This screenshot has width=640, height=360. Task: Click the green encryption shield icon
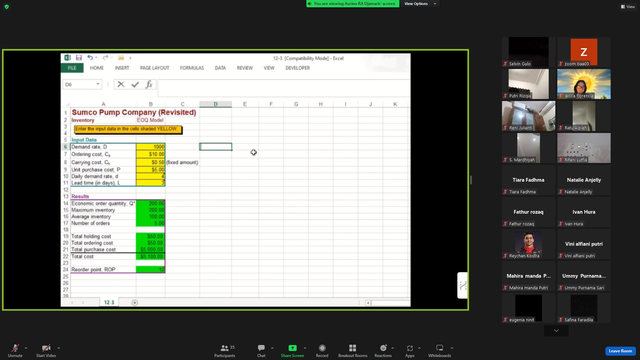7,7
